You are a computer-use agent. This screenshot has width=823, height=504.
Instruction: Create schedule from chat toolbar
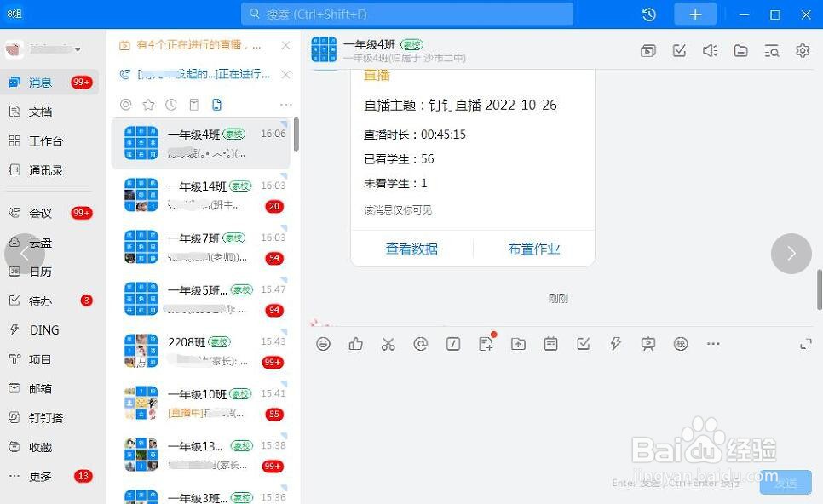pyautogui.click(x=550, y=344)
